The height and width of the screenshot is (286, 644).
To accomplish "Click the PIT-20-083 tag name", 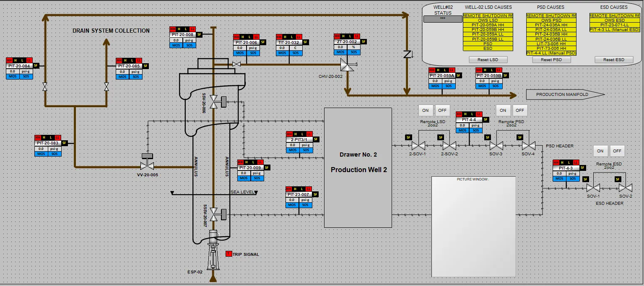I will 48,143.
